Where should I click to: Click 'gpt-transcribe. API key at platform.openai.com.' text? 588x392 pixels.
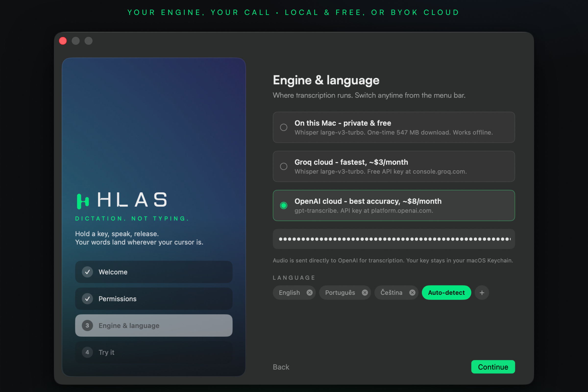click(364, 210)
